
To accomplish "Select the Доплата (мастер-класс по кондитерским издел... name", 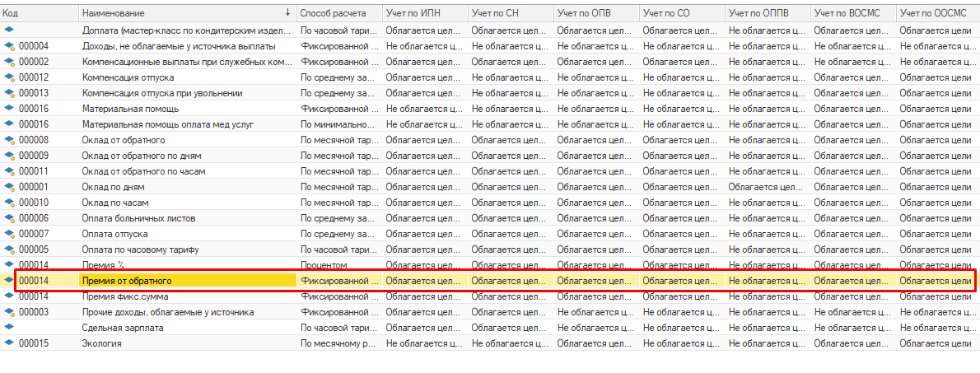I will tap(188, 30).
